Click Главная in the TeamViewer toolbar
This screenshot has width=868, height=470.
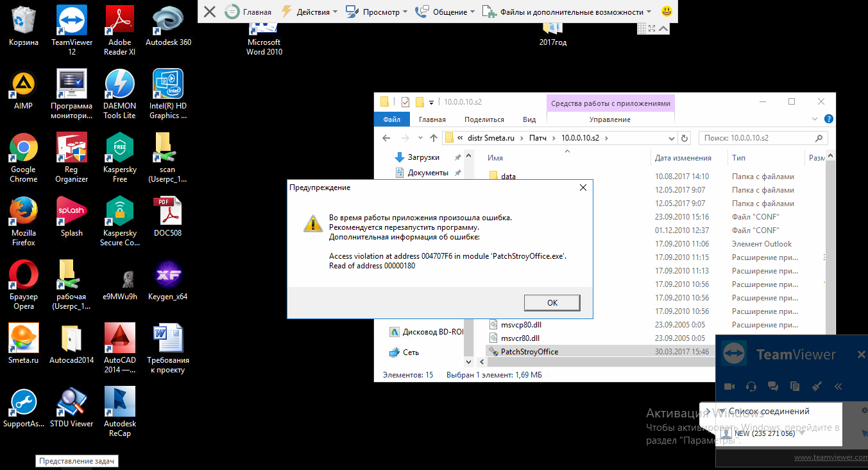pos(249,12)
